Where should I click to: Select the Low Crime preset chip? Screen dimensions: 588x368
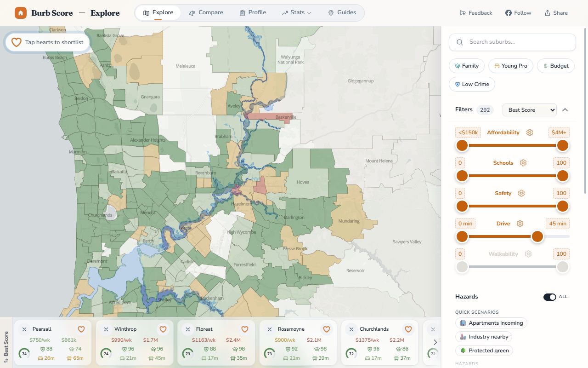pos(471,84)
